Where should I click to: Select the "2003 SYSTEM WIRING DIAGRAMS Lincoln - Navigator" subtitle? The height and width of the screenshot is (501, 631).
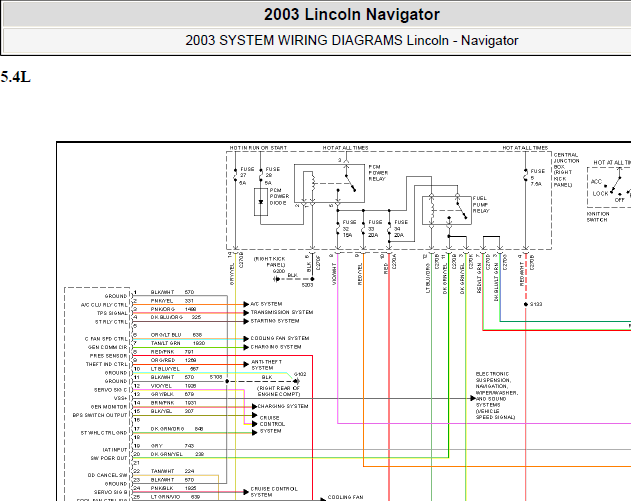pyautogui.click(x=352, y=41)
